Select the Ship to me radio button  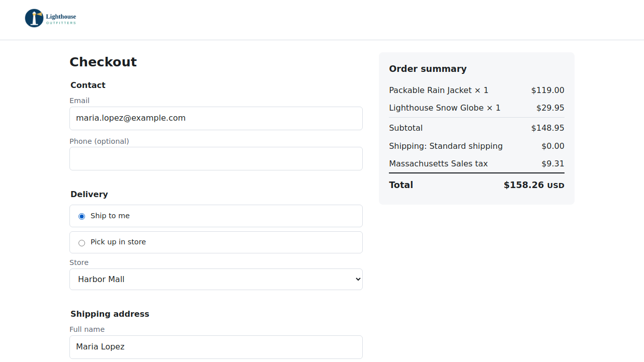[82, 216]
